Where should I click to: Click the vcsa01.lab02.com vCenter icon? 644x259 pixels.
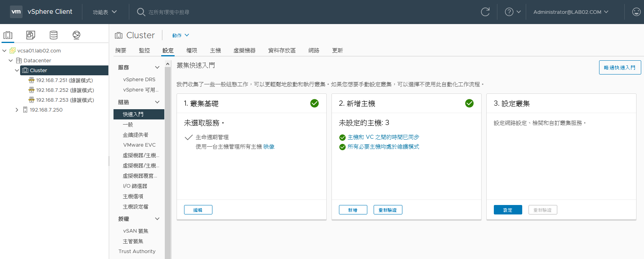(13, 50)
